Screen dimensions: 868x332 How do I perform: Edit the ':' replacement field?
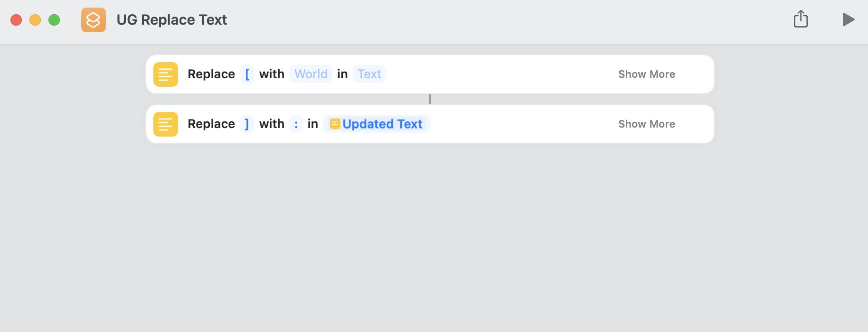(x=296, y=124)
